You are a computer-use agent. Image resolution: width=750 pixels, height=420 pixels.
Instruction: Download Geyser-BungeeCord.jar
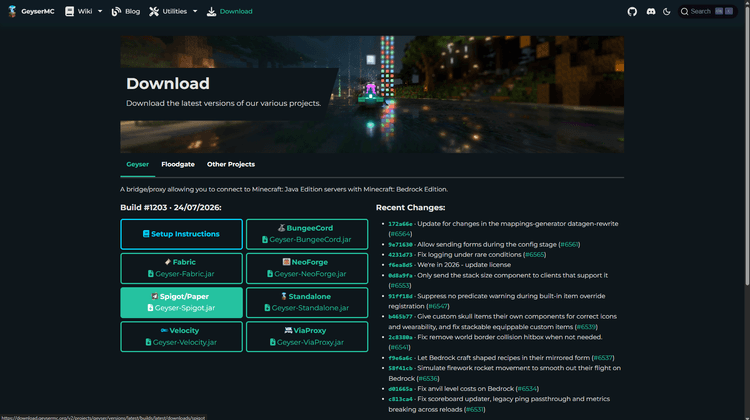[x=307, y=234]
